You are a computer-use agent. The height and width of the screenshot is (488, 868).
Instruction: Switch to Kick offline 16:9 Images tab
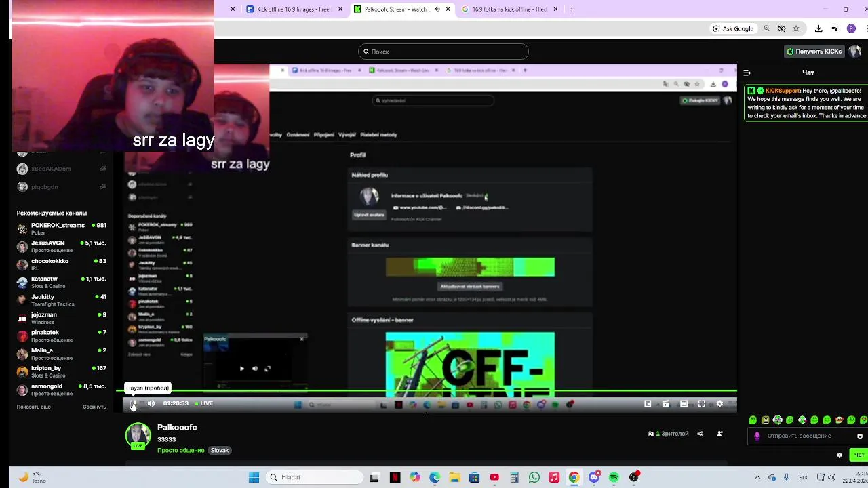click(x=293, y=9)
